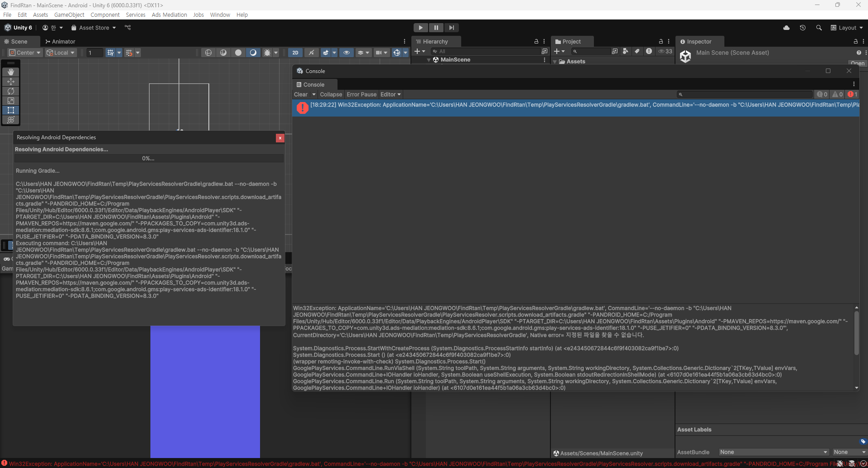The height and width of the screenshot is (468, 868).
Task: Open the Layout dropdown
Action: point(847,28)
